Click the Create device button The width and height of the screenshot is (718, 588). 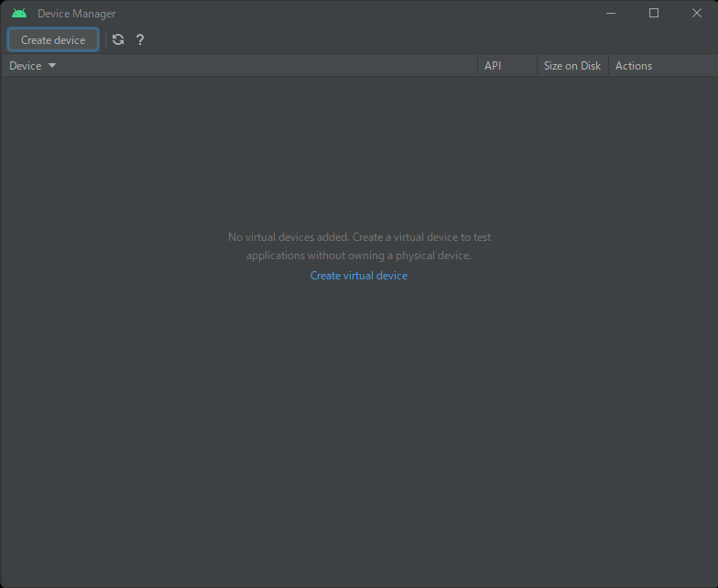[x=53, y=40]
